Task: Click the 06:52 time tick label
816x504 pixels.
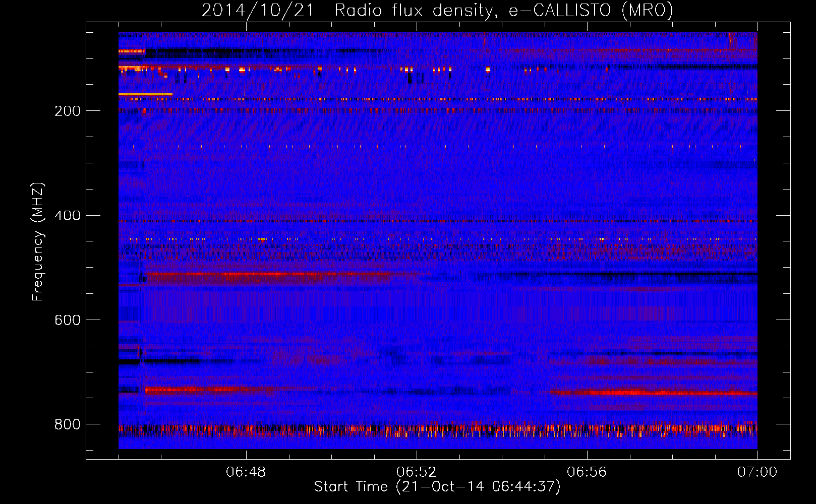Action: coord(417,472)
